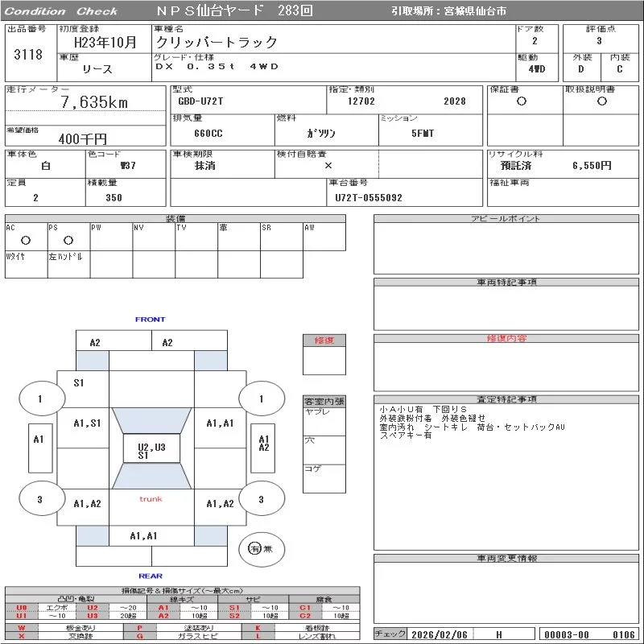Select the '修復' box header
This screenshot has width=644, height=644.
(x=324, y=340)
